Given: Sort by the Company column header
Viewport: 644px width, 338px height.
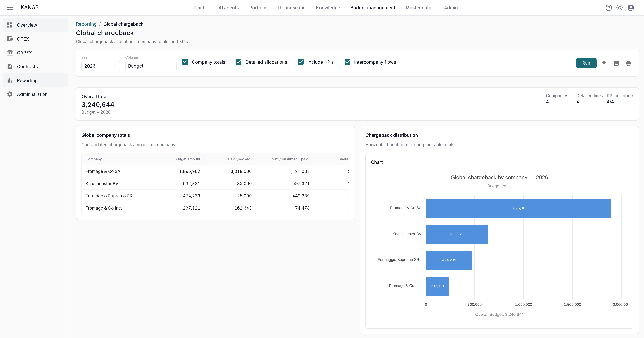Looking at the screenshot, I should [x=117, y=159].
